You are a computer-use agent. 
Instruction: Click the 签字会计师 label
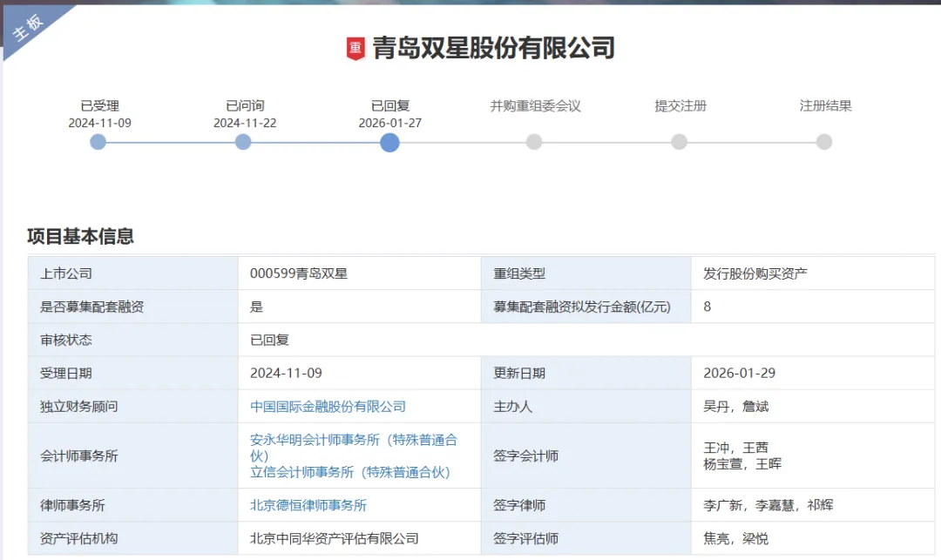click(525, 455)
